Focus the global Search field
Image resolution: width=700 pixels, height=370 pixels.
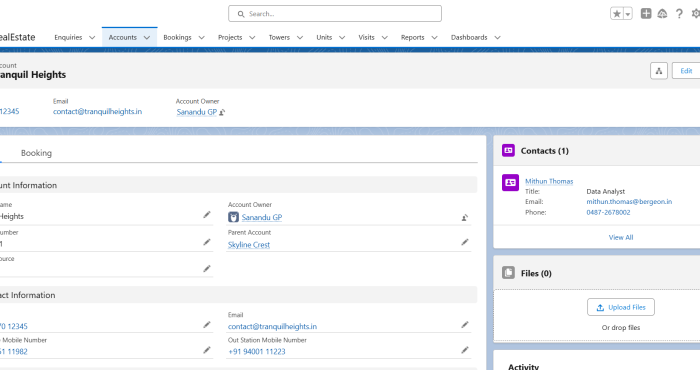335,14
